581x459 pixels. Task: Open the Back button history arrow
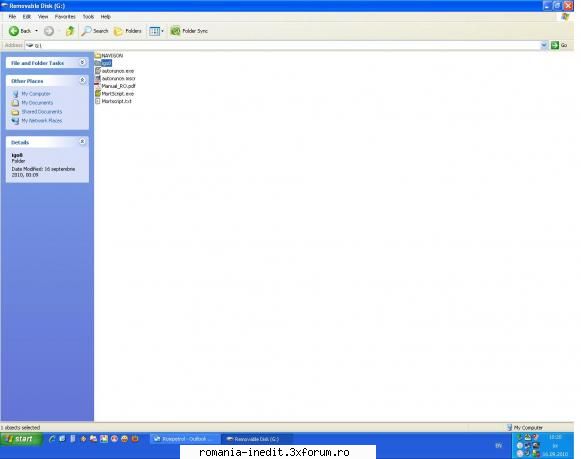[x=36, y=31]
